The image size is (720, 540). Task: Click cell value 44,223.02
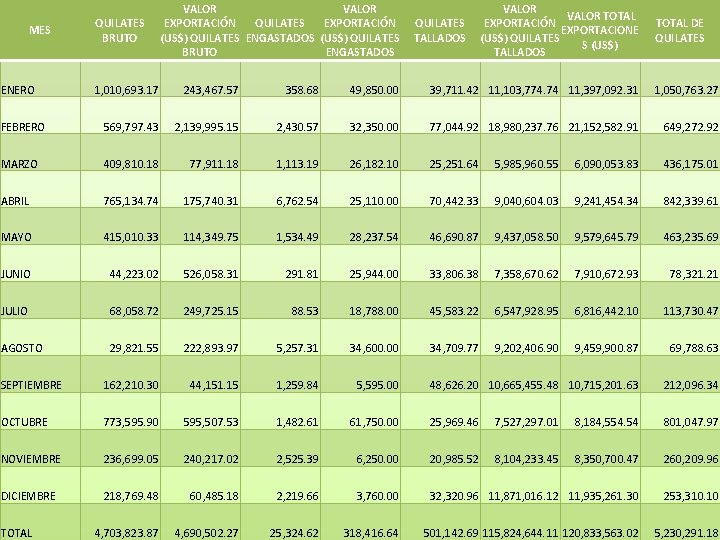(x=134, y=274)
